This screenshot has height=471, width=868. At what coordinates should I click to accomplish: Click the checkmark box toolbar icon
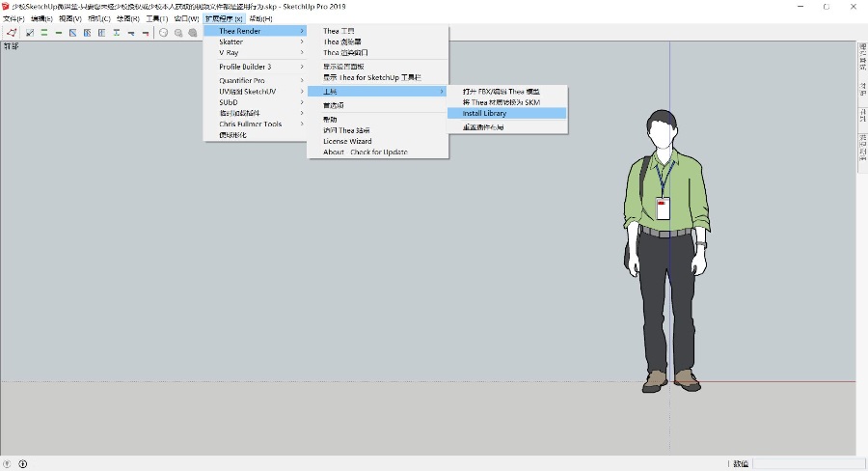[30, 33]
